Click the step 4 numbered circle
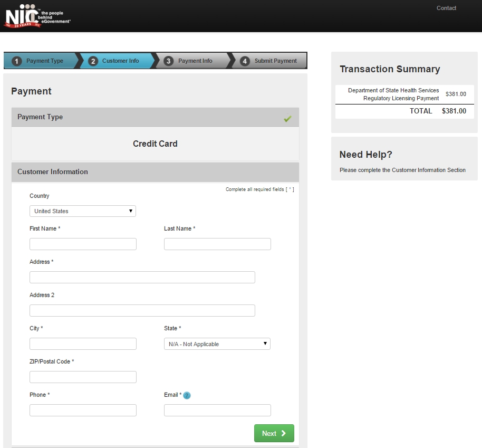 click(x=245, y=60)
